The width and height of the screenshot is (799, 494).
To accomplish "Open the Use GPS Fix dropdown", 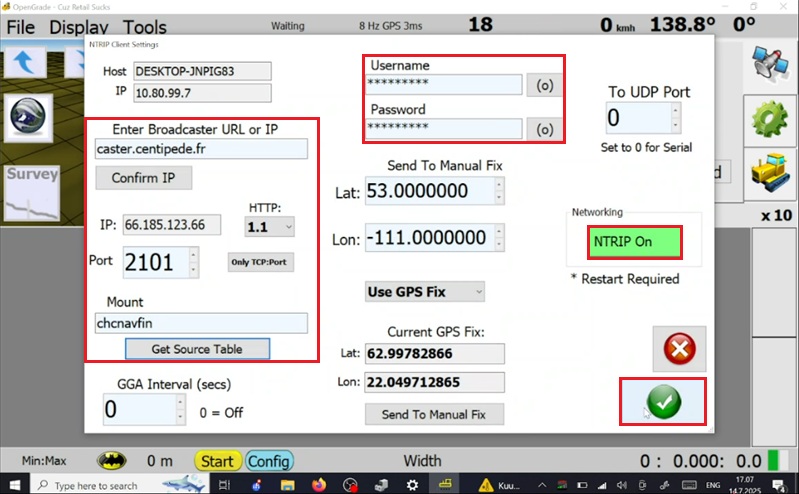I will click(425, 291).
